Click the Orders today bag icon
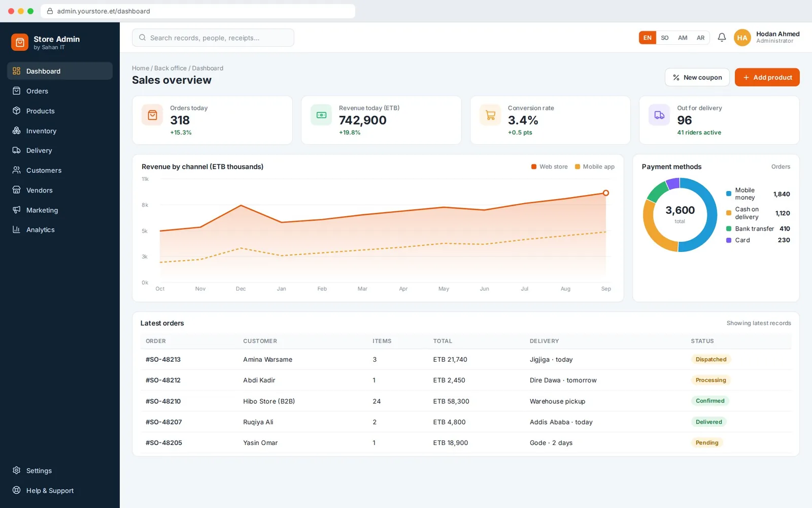 point(152,115)
